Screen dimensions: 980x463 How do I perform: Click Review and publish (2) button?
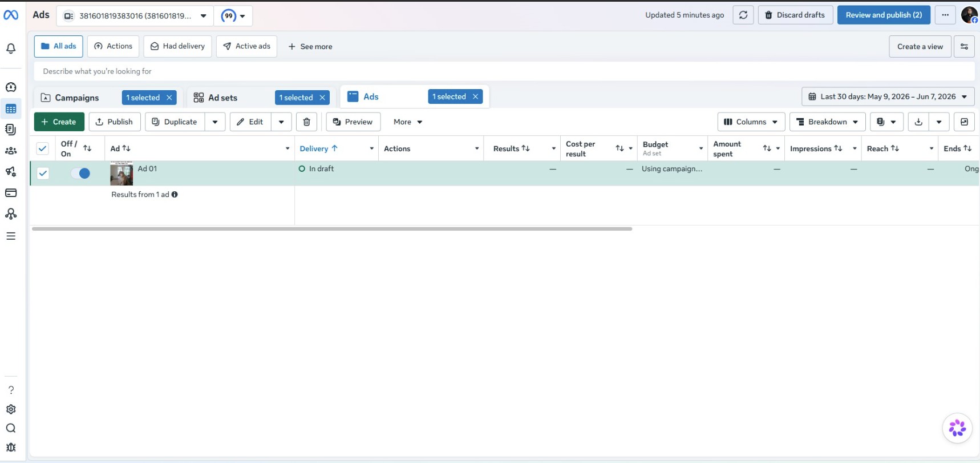click(x=884, y=15)
